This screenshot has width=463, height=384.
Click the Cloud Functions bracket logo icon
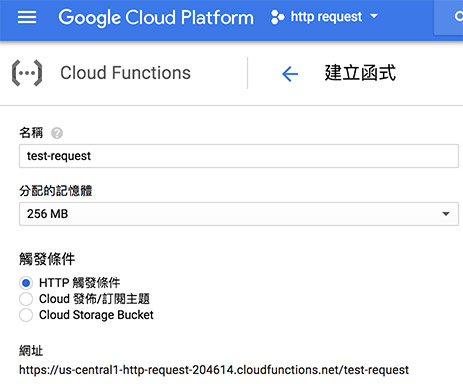(27, 73)
